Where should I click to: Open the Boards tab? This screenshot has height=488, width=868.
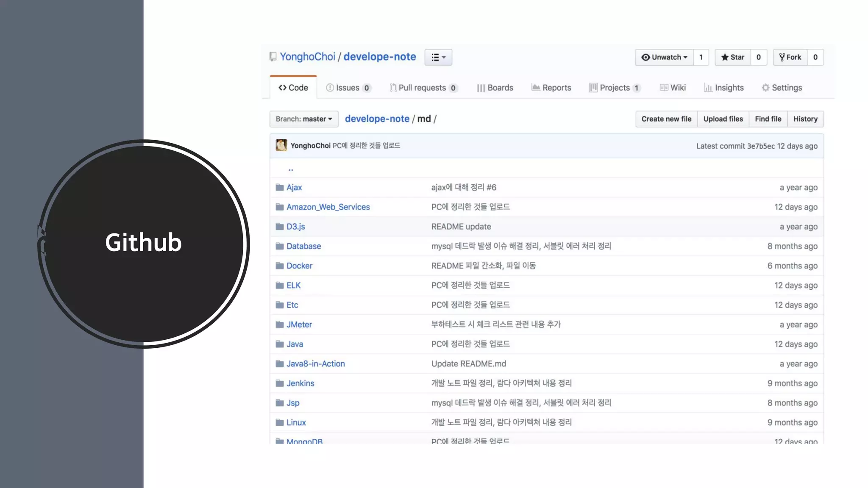[495, 88]
